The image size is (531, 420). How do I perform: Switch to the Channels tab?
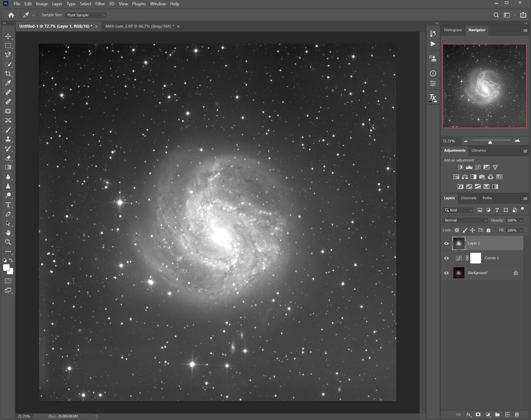[x=468, y=198]
